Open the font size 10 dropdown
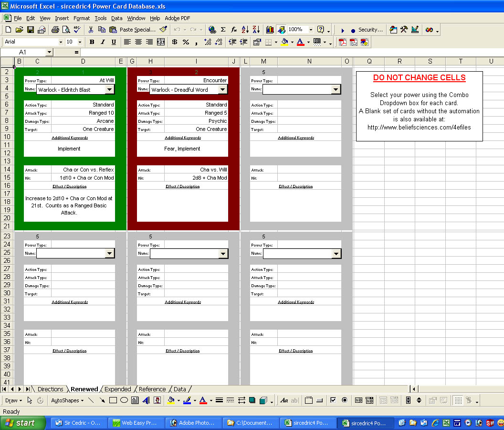504x430 pixels. click(80, 42)
